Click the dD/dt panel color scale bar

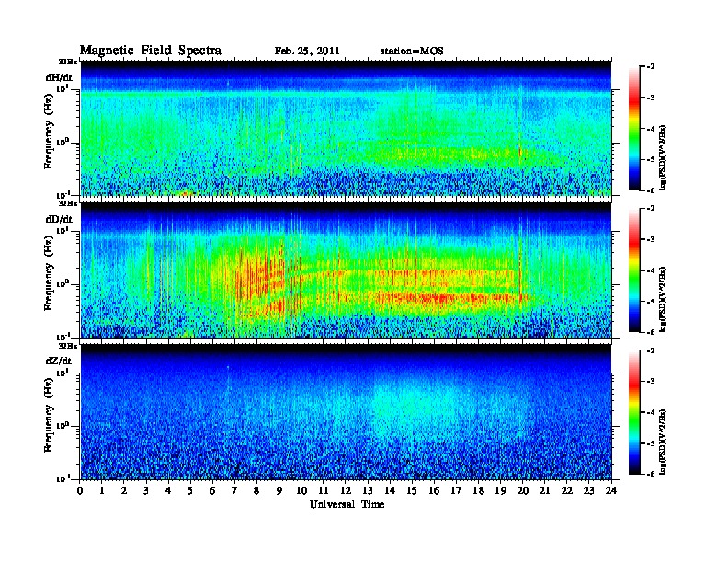634,270
